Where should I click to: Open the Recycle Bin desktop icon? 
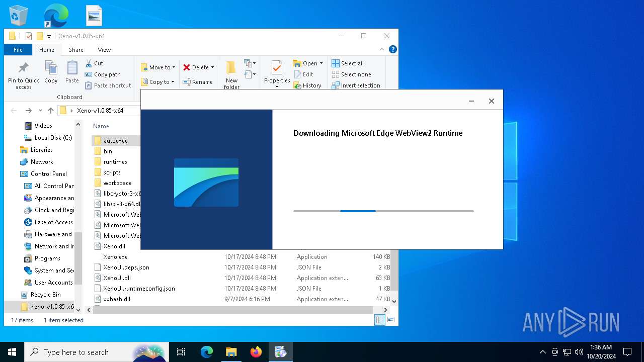tap(19, 16)
